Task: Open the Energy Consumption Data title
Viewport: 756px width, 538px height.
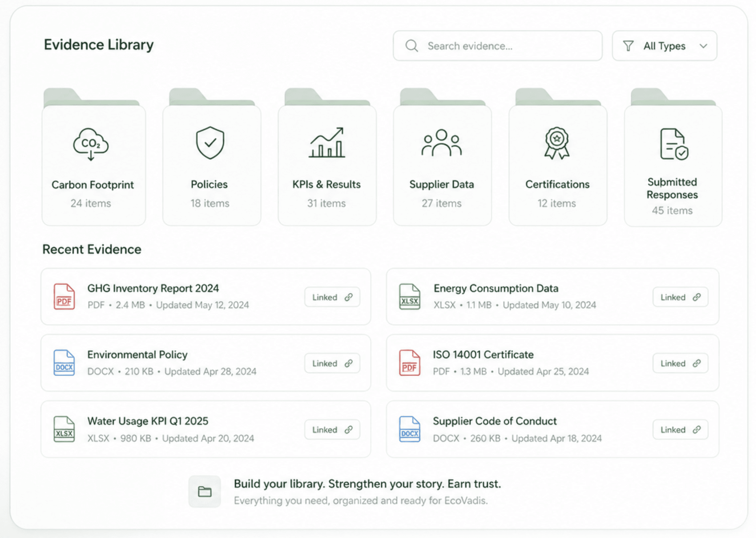Action: pos(496,288)
